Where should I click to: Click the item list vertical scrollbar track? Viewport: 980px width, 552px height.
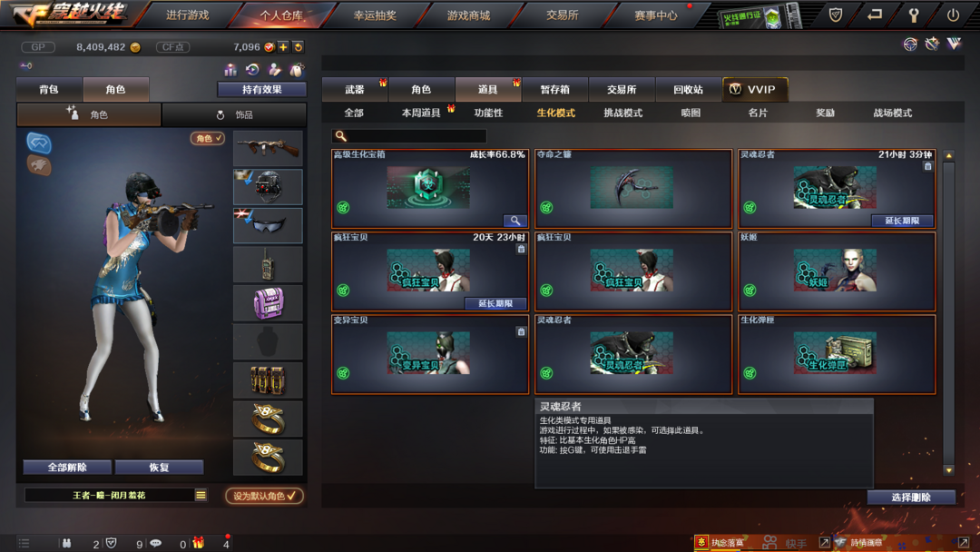click(949, 312)
